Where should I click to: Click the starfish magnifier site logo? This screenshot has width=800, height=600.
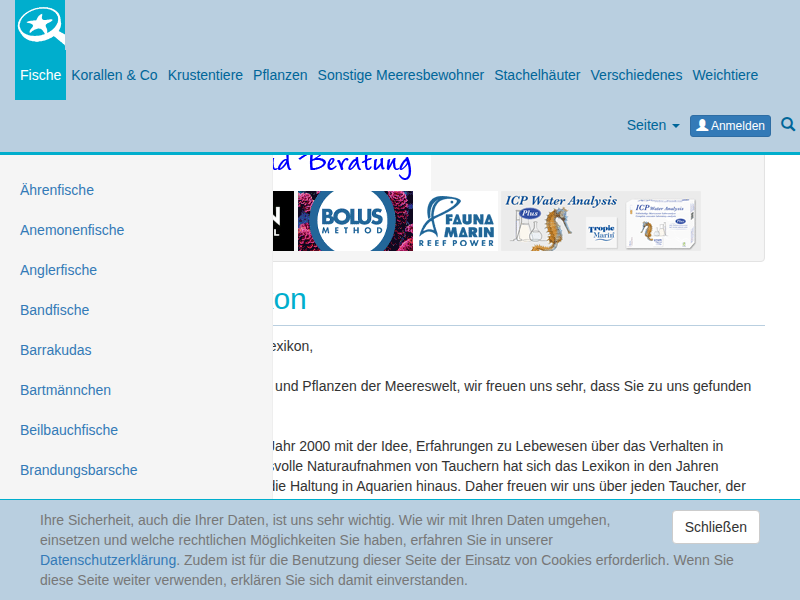tap(41, 27)
